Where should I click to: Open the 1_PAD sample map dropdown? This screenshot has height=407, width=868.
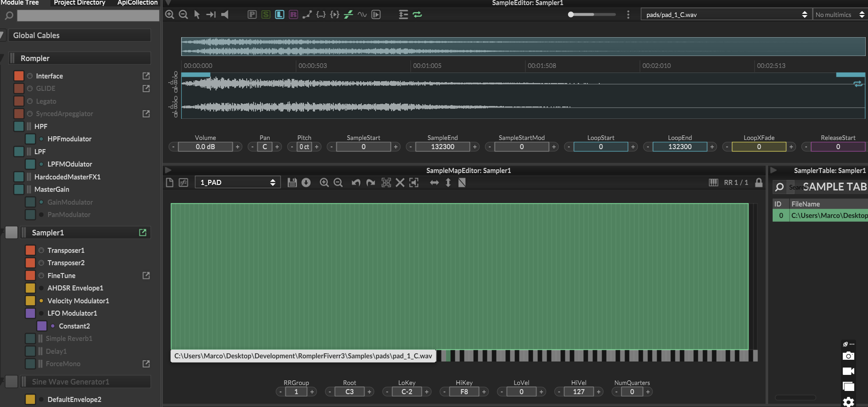pyautogui.click(x=237, y=183)
